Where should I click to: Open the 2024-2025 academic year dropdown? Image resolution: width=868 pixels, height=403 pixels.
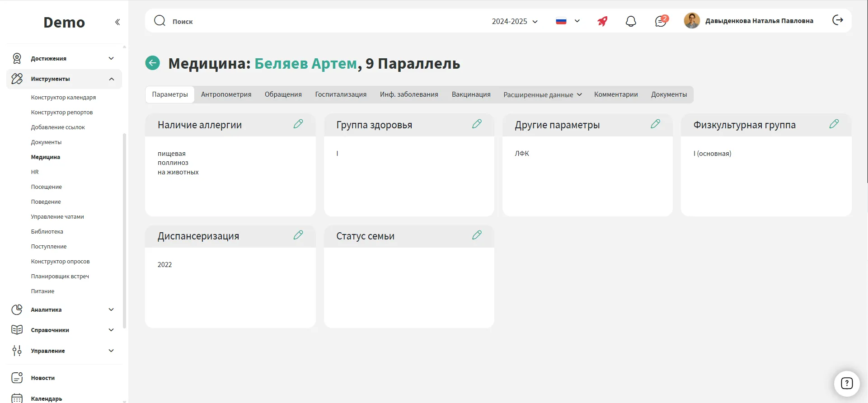coord(515,21)
